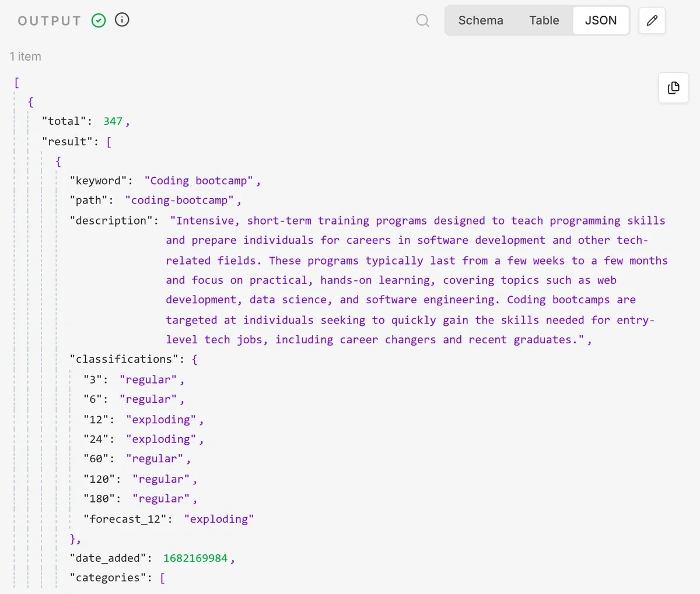Image resolution: width=700 pixels, height=594 pixels.
Task: Click the "path" key
Action: click(x=89, y=201)
